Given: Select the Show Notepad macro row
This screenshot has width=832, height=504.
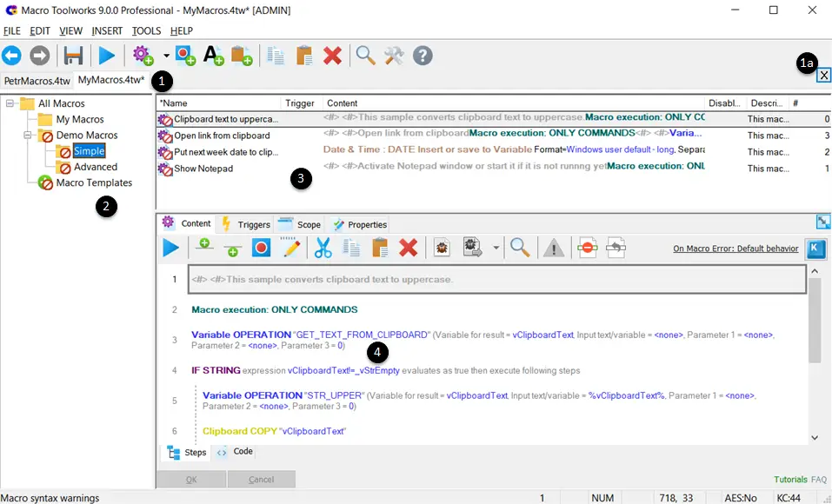Looking at the screenshot, I should (x=203, y=169).
